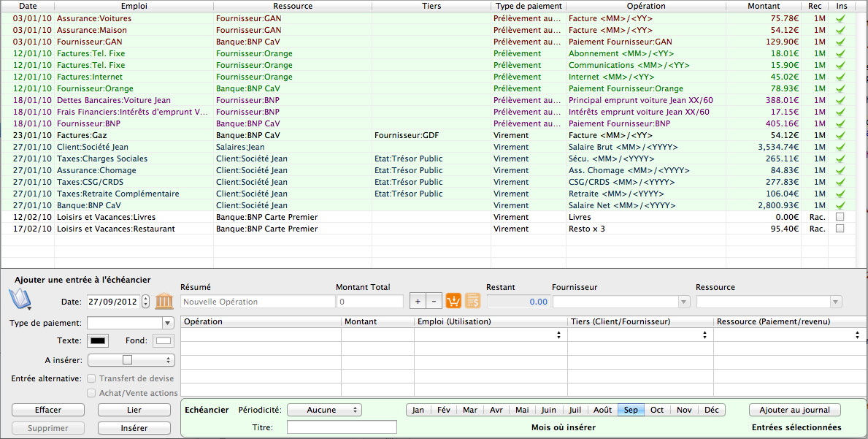Click the date stepper arrows
This screenshot has height=439, width=868.
[x=145, y=302]
